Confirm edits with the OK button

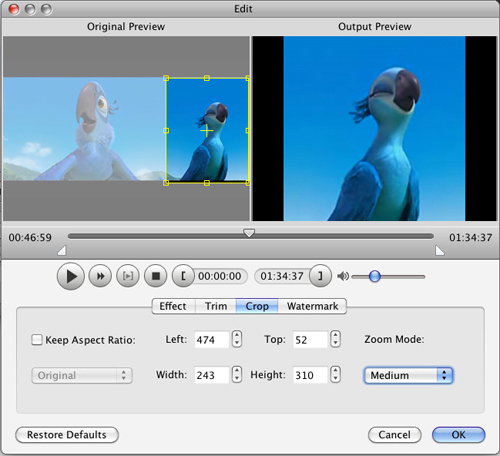pyautogui.click(x=459, y=435)
